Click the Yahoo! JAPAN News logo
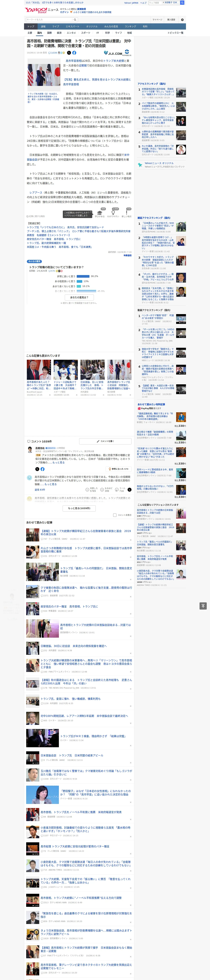The image size is (210, 980). click(x=42, y=10)
